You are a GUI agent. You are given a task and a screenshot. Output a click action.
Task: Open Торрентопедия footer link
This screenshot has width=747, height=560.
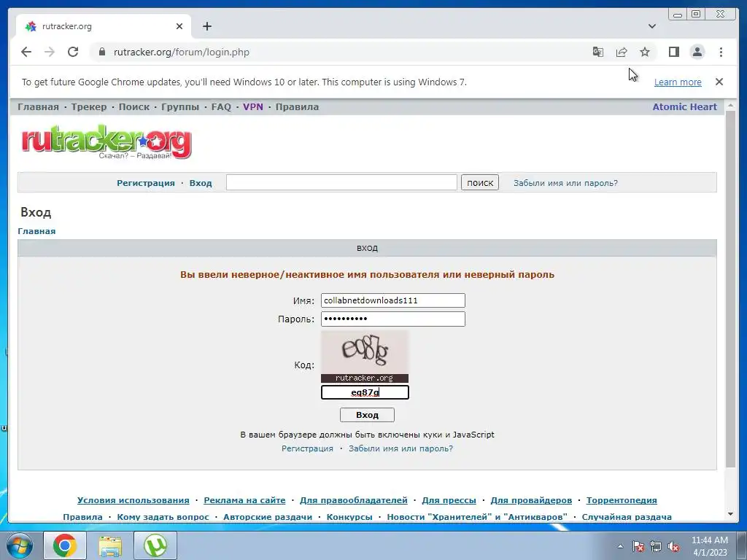(622, 500)
